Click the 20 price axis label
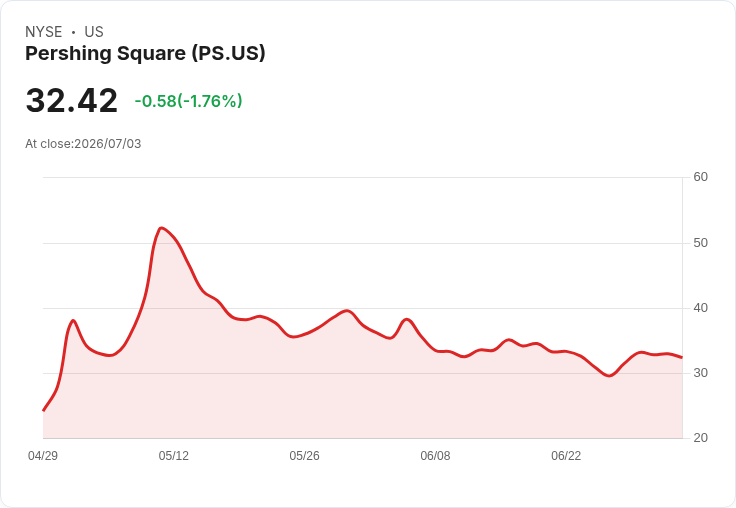This screenshot has width=736, height=508. [x=700, y=438]
